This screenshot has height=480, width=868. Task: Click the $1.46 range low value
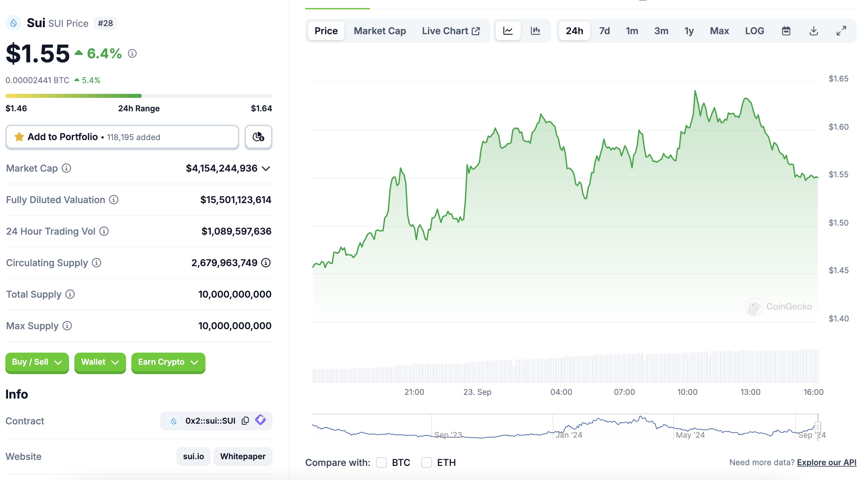[x=16, y=108]
